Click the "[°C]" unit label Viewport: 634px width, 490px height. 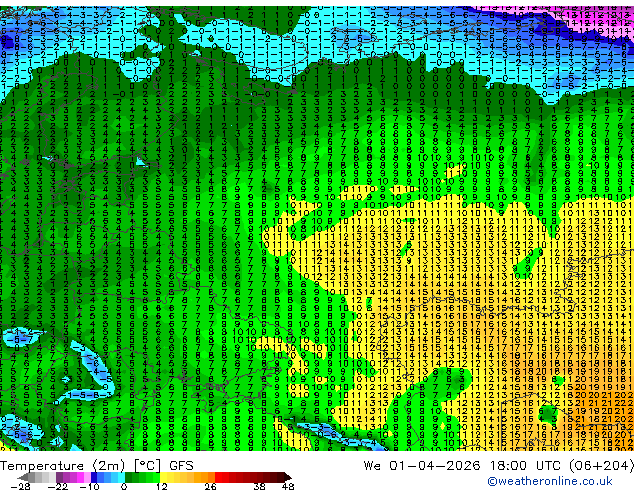coord(147,466)
